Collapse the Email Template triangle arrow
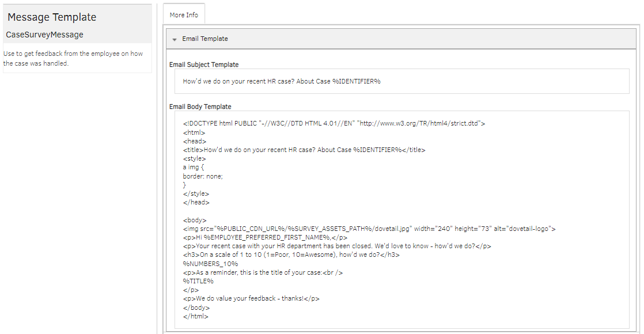The width and height of the screenshot is (644, 334). coord(175,39)
